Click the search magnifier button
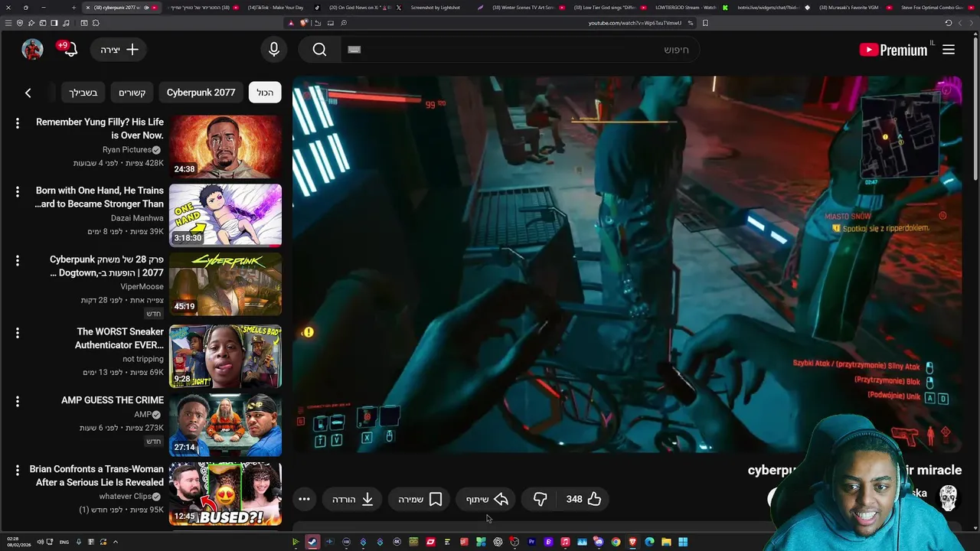Viewport: 980px width, 551px height. 319,50
